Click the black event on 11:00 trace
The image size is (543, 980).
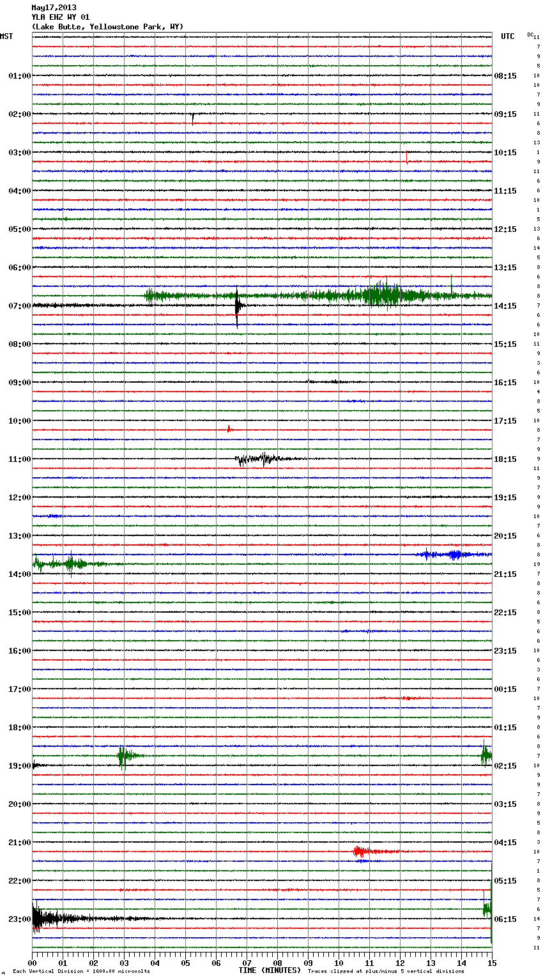[262, 459]
